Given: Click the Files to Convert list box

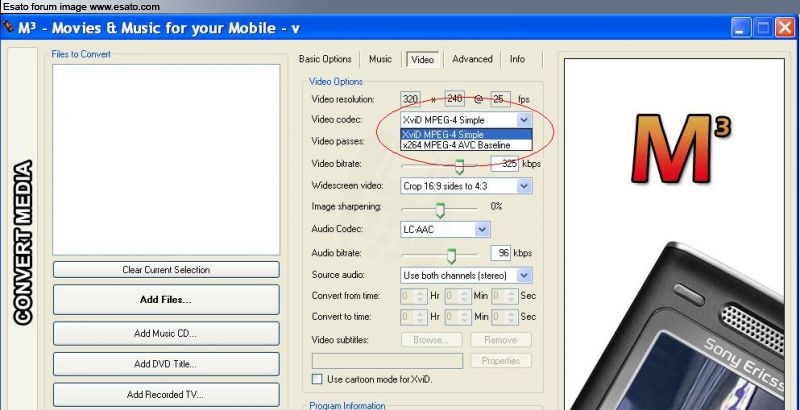Looking at the screenshot, I should pyautogui.click(x=166, y=160).
